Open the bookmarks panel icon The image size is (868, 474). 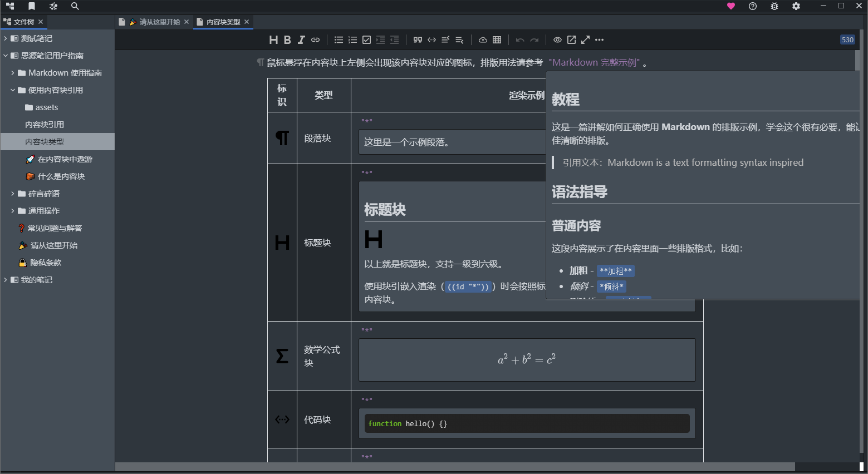(x=32, y=6)
